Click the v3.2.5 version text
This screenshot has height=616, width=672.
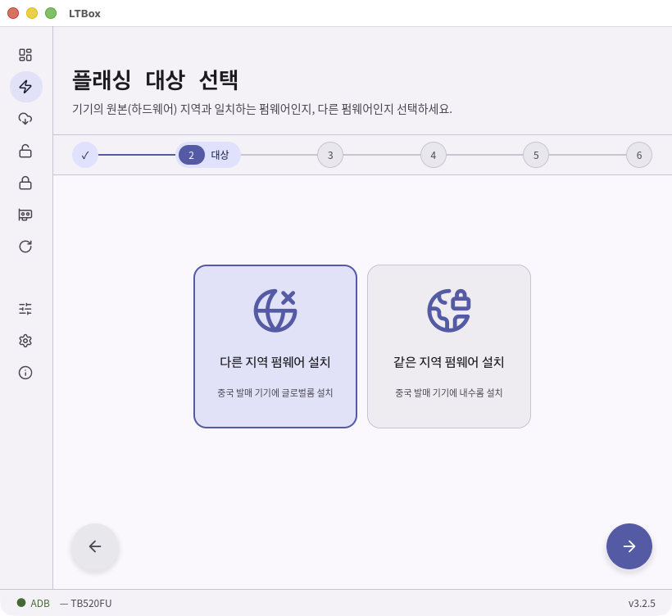[x=642, y=603]
